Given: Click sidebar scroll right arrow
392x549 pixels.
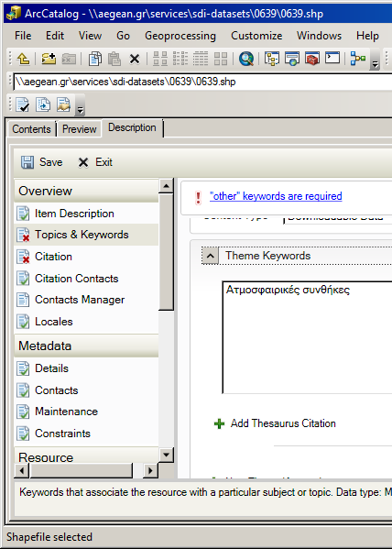Looking at the screenshot, I should pos(151,470).
